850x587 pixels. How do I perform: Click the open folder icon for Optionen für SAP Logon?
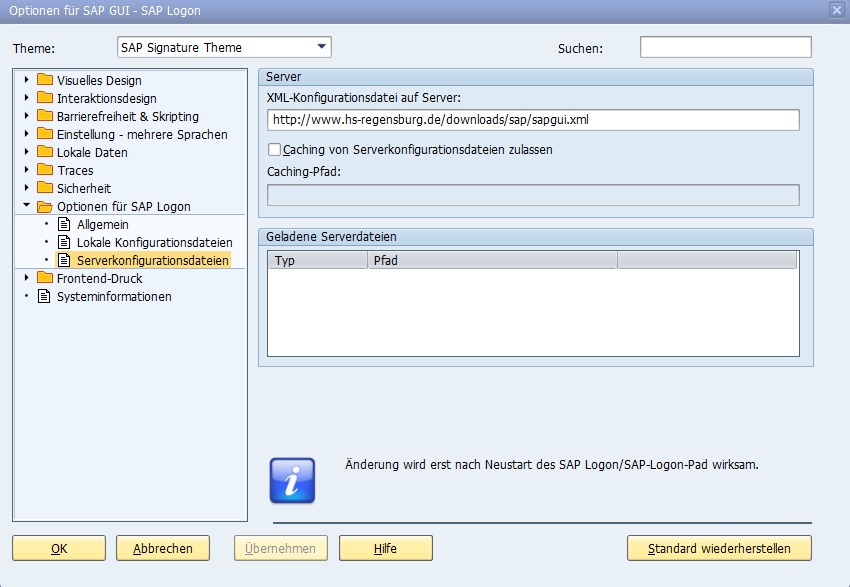(x=44, y=206)
